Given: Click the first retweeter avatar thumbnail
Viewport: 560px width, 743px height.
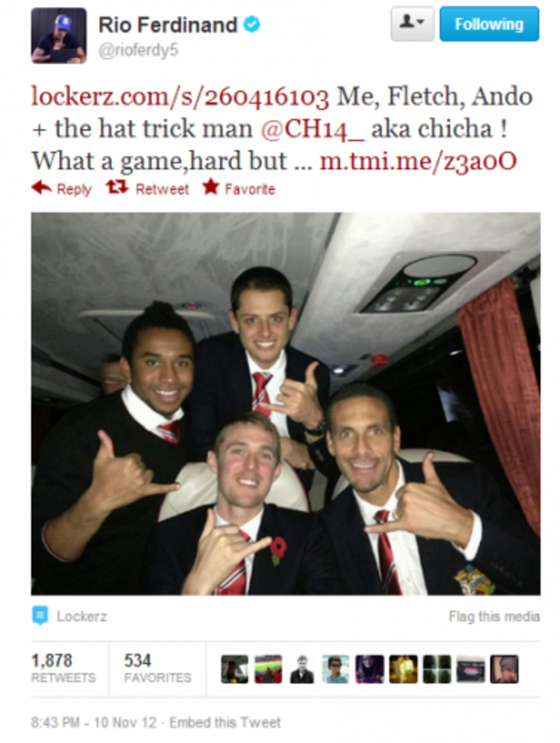Looking at the screenshot, I should [x=234, y=669].
